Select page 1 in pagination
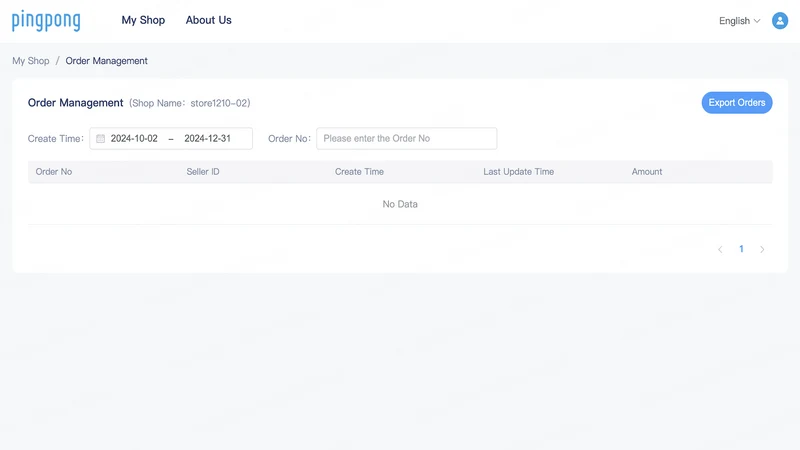The image size is (800, 450). (x=741, y=249)
